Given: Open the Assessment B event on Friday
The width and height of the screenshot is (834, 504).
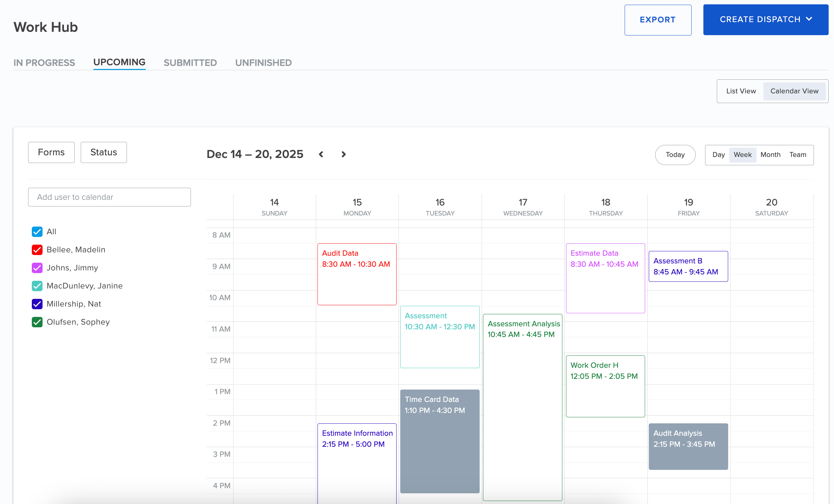Looking at the screenshot, I should (x=688, y=266).
